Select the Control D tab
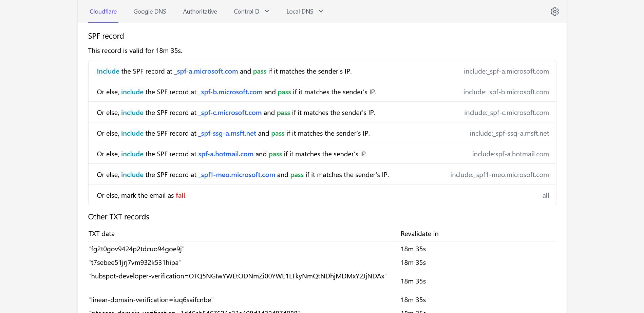644x313 pixels. tap(246, 12)
